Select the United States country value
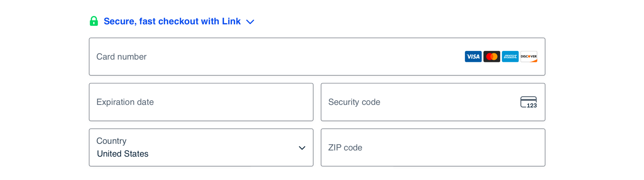 tap(123, 153)
